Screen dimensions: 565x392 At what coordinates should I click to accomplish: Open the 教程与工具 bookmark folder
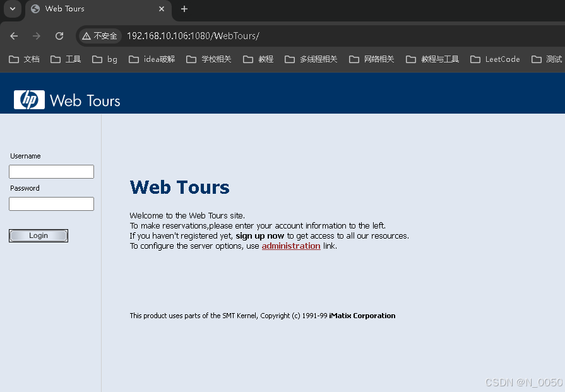[432, 59]
